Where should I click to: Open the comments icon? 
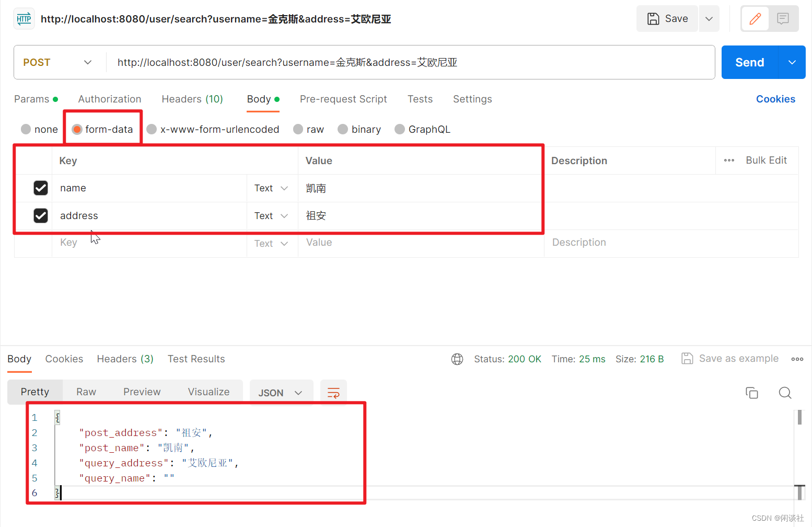(783, 19)
